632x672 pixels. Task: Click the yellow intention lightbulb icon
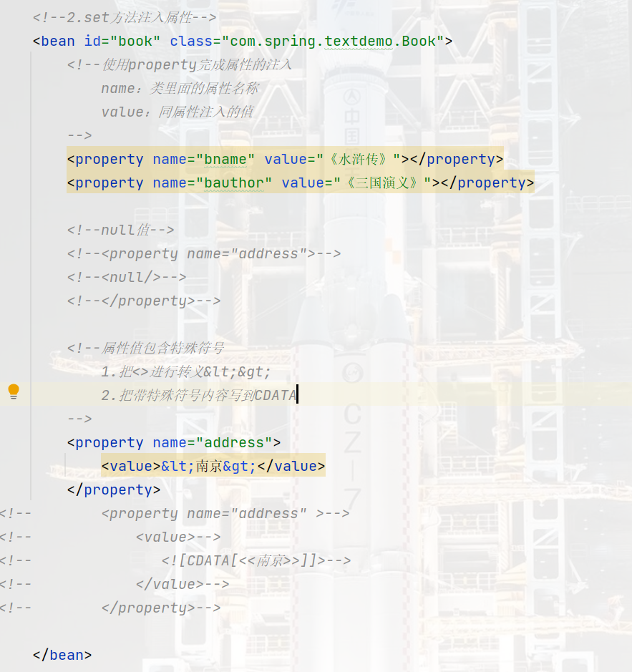(x=14, y=391)
